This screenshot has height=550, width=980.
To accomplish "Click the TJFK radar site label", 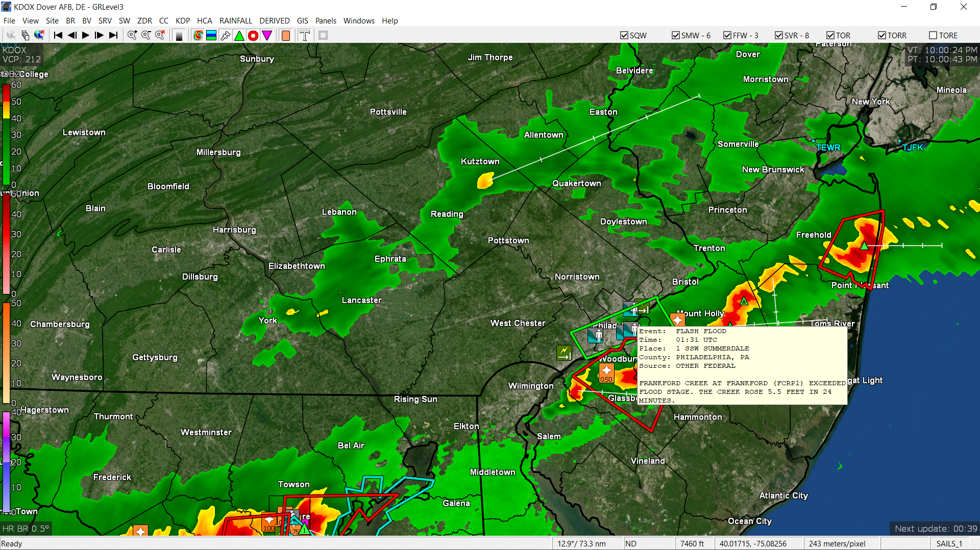I will point(913,147).
